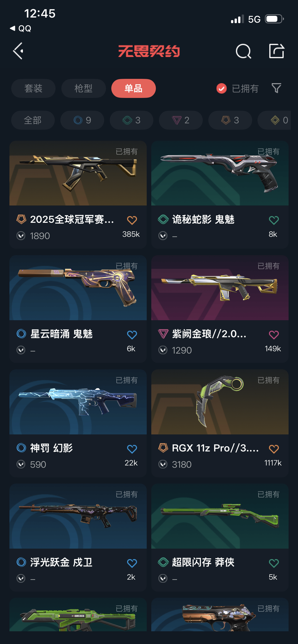
Task: Tap the share icon at top right
Action: coord(276,51)
